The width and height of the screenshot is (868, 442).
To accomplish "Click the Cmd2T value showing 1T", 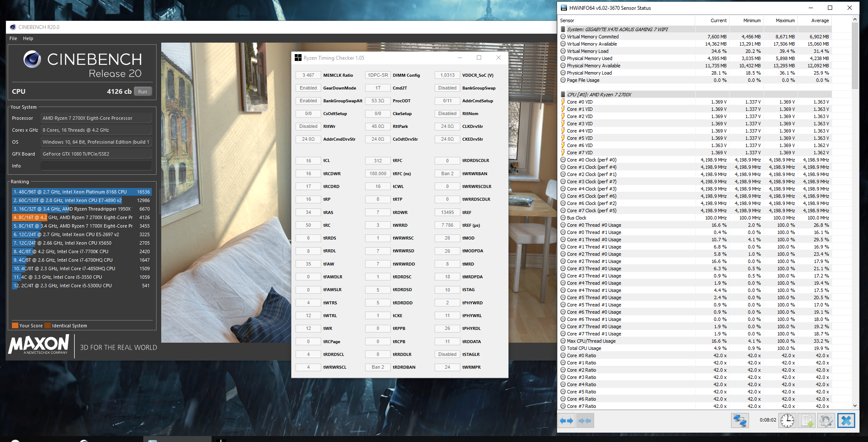I will point(378,88).
